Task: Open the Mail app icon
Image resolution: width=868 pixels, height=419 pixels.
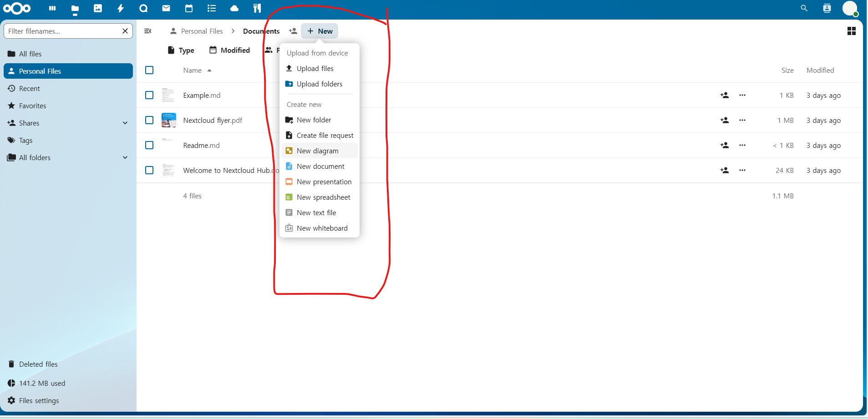Action: (x=166, y=8)
